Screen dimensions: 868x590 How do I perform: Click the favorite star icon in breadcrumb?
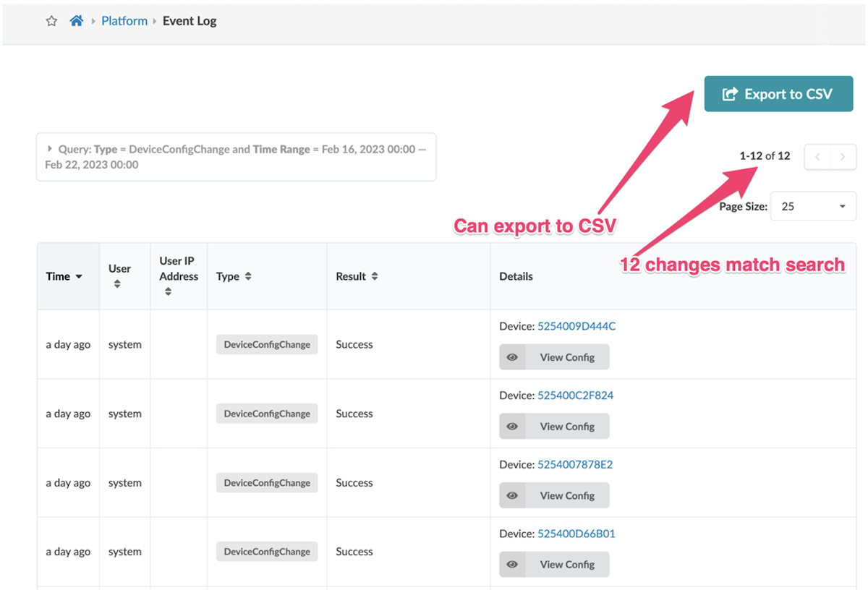click(51, 21)
